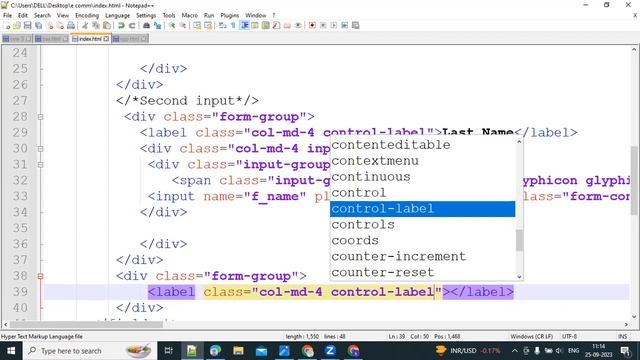The width and height of the screenshot is (640, 360).
Task: Open the Macro menu
Action: pos(189,15)
